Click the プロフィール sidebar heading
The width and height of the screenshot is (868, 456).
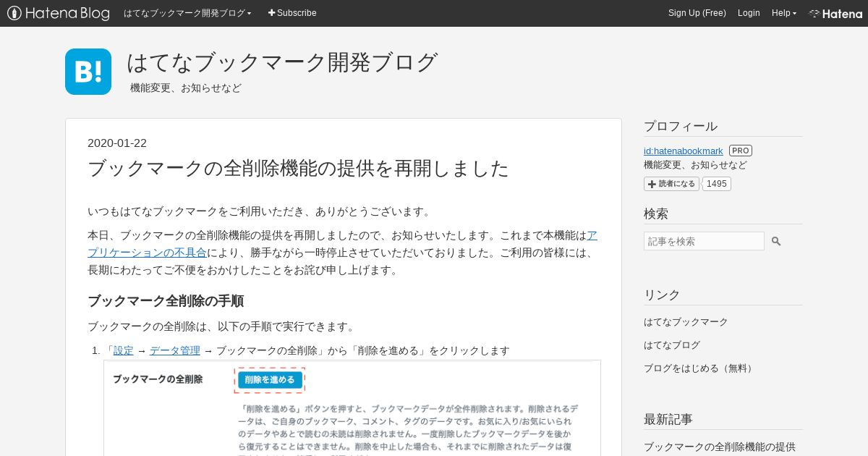pyautogui.click(x=681, y=127)
